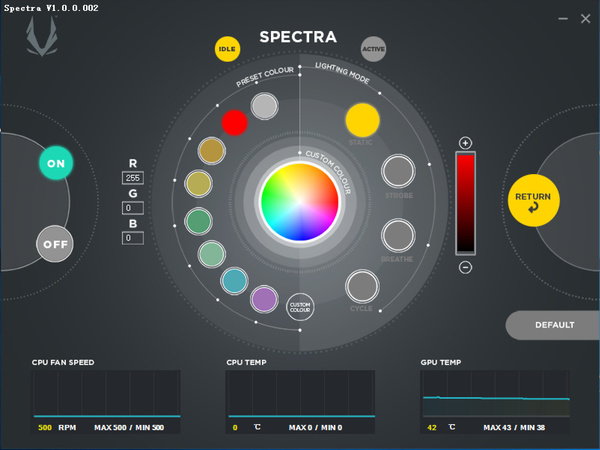Select the Static lighting mode
Image resolution: width=600 pixels, height=450 pixels.
click(362, 120)
